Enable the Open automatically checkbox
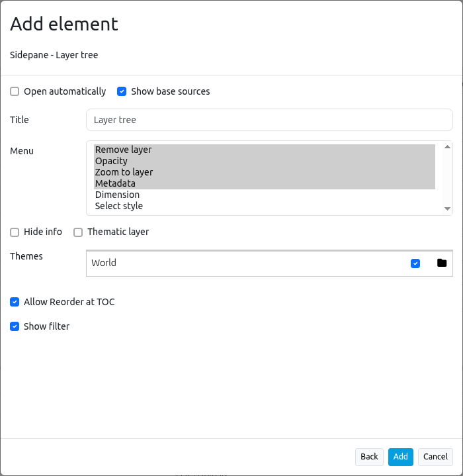The height and width of the screenshot is (476, 463). 15,91
